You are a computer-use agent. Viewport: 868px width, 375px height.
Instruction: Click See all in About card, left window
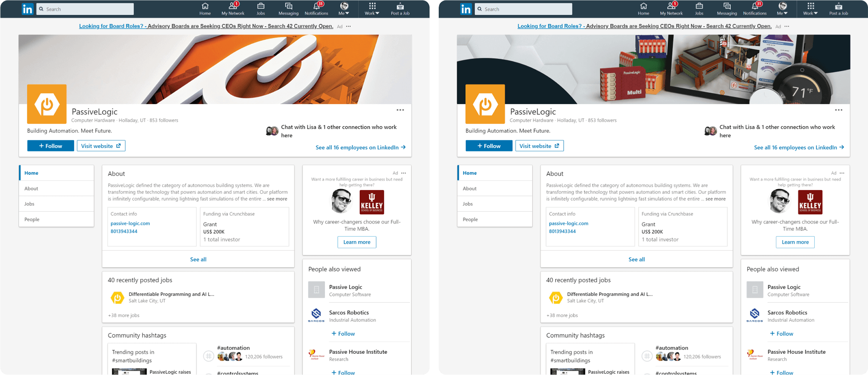pos(198,259)
